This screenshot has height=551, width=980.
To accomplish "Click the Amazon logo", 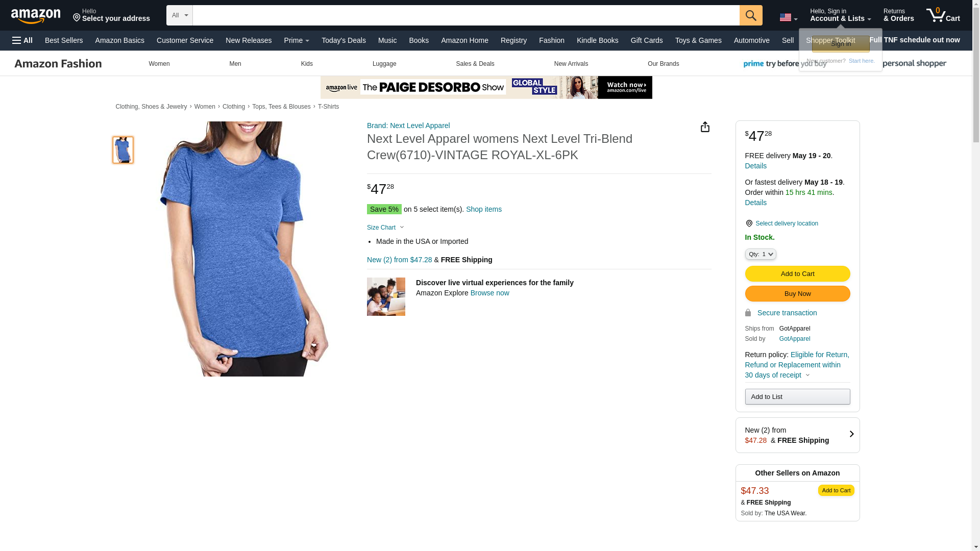I will (x=36, y=16).
